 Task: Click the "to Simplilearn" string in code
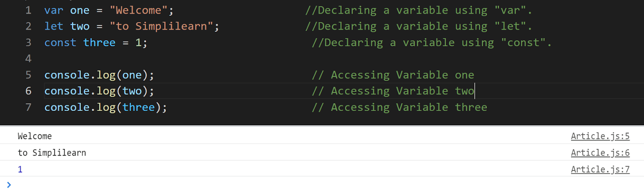[x=161, y=27]
